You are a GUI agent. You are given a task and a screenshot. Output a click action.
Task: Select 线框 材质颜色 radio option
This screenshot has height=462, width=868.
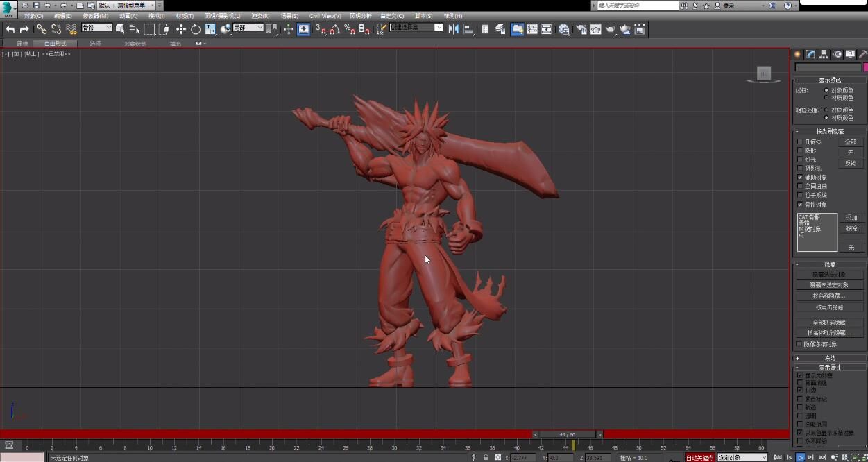(x=826, y=98)
